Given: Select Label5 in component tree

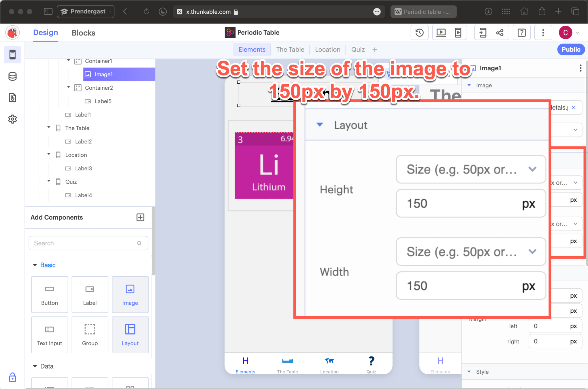Looking at the screenshot, I should [103, 101].
